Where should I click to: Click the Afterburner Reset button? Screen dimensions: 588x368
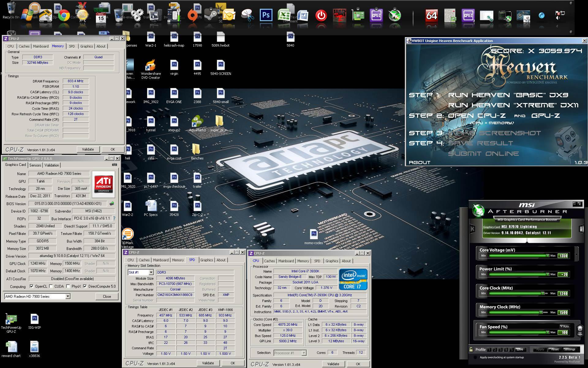pos(555,350)
